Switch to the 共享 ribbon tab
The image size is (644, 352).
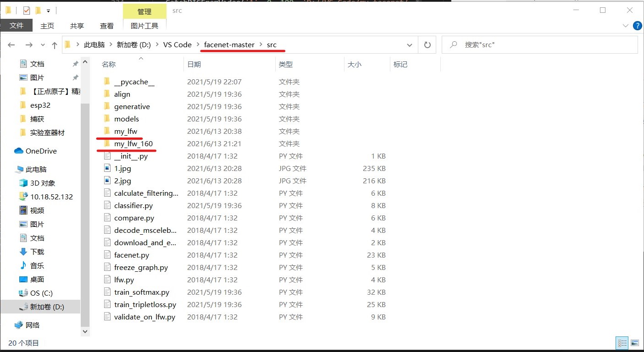tap(77, 26)
